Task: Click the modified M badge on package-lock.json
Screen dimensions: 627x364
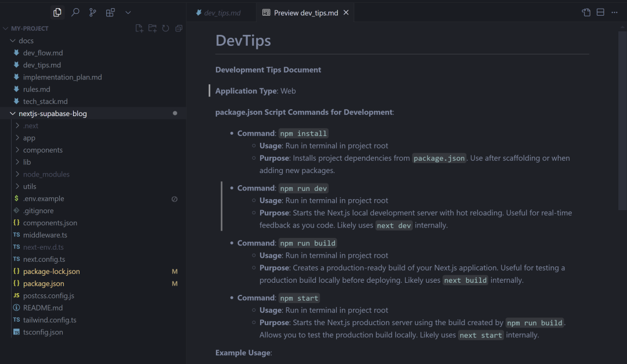Action: pyautogui.click(x=175, y=271)
